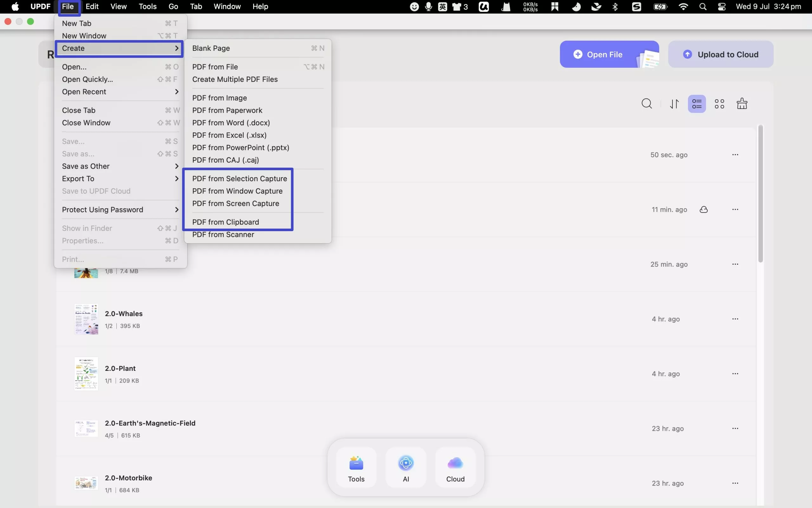Select PDF from File
Image resolution: width=812 pixels, height=508 pixels.
click(258, 67)
